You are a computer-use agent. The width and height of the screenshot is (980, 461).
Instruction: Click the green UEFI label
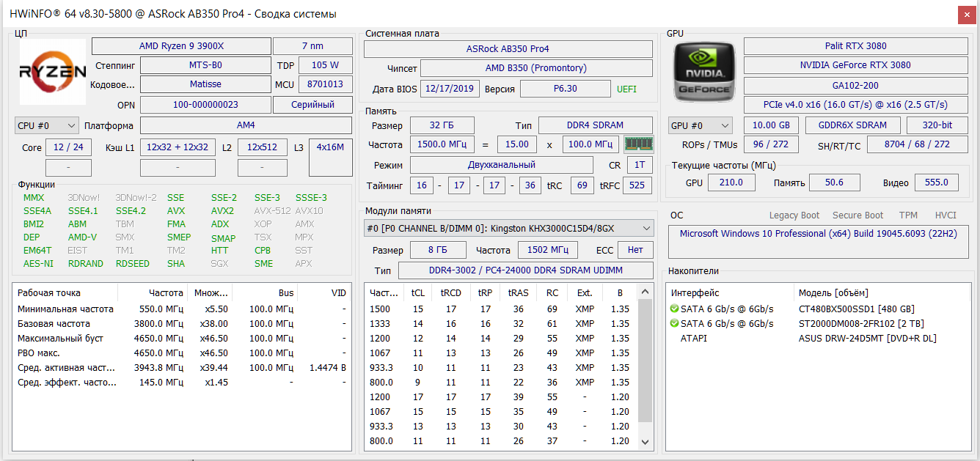[626, 89]
